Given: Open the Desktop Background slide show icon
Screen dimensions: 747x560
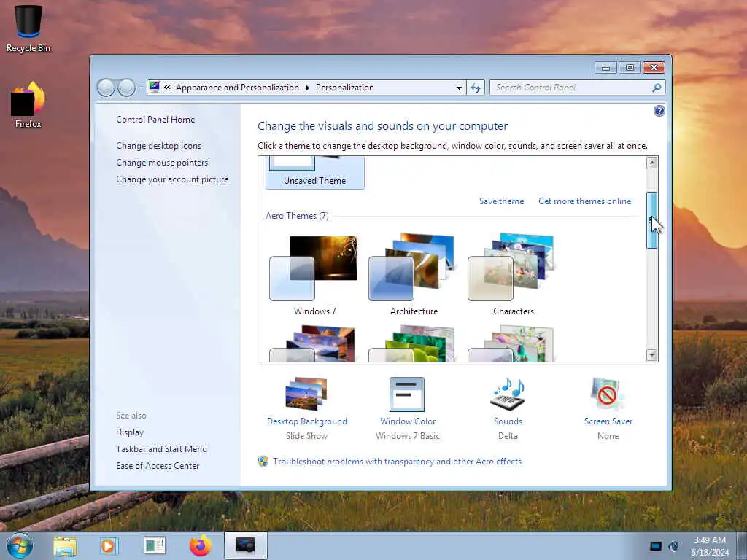Looking at the screenshot, I should pos(306,394).
